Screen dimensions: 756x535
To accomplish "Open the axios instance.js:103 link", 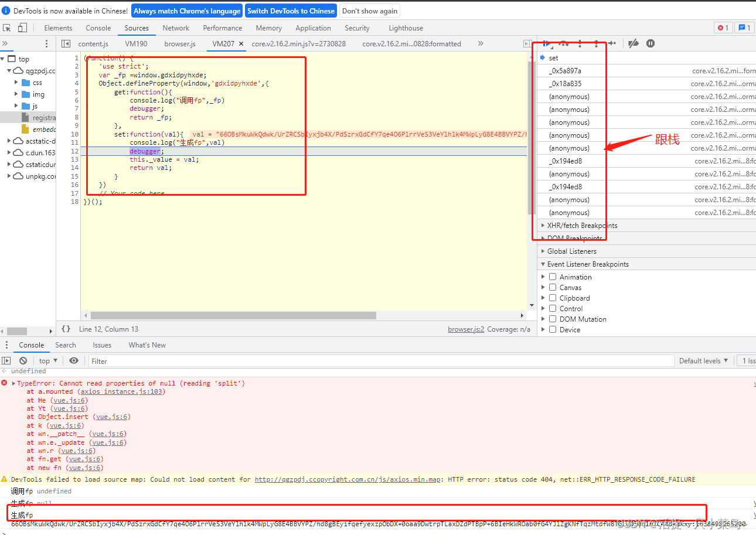I will (123, 391).
